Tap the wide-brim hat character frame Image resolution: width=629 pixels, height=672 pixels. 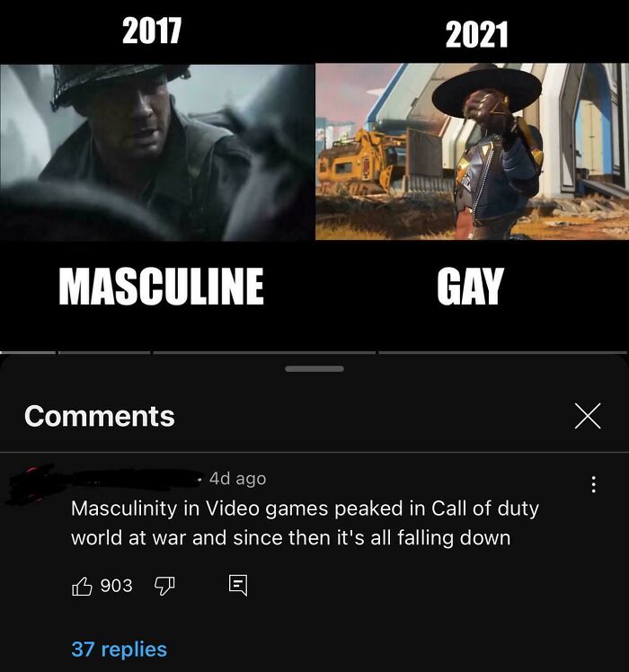tap(472, 151)
